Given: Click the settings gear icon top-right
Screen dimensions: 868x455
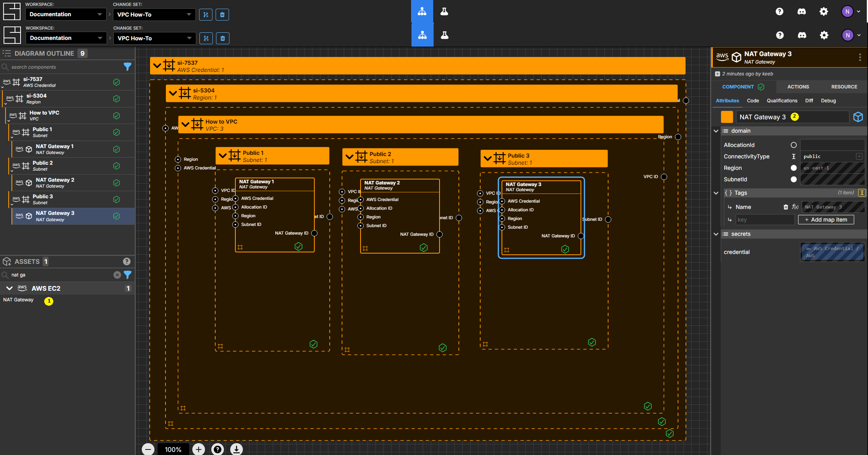Looking at the screenshot, I should tap(825, 11).
